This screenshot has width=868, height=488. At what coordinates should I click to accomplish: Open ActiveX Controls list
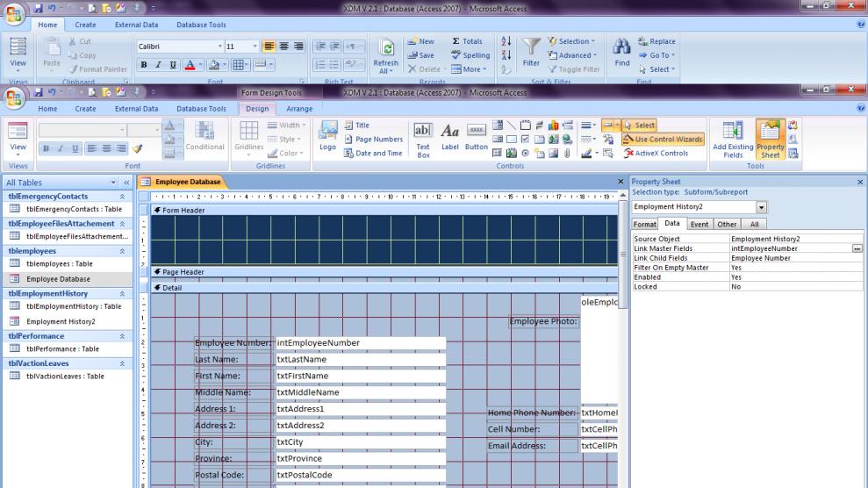656,154
